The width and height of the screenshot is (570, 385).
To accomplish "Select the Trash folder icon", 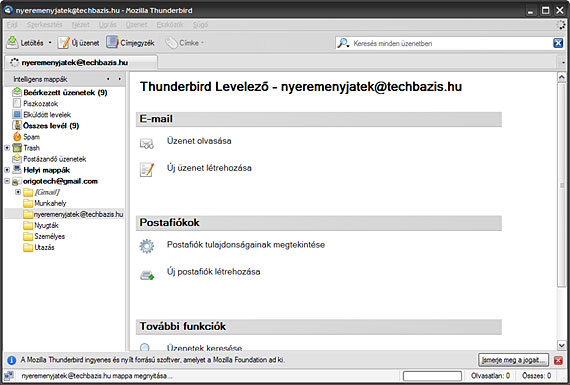I will 17,148.
